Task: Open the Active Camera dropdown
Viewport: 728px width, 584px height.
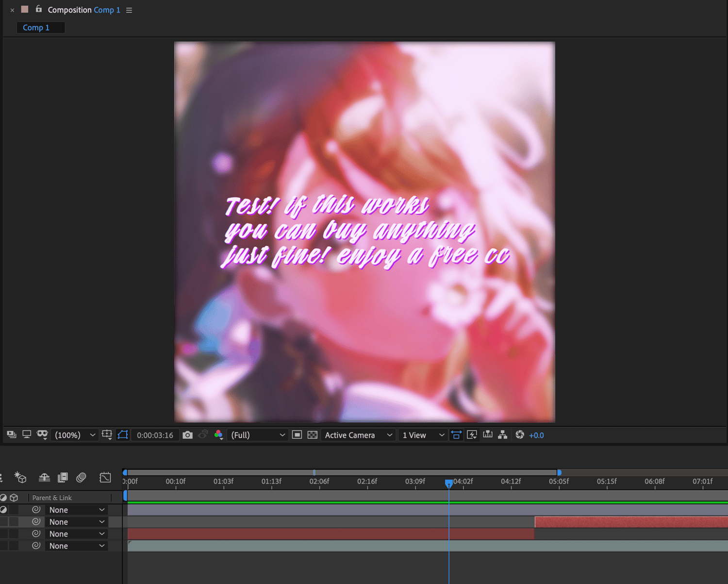Action: click(358, 435)
